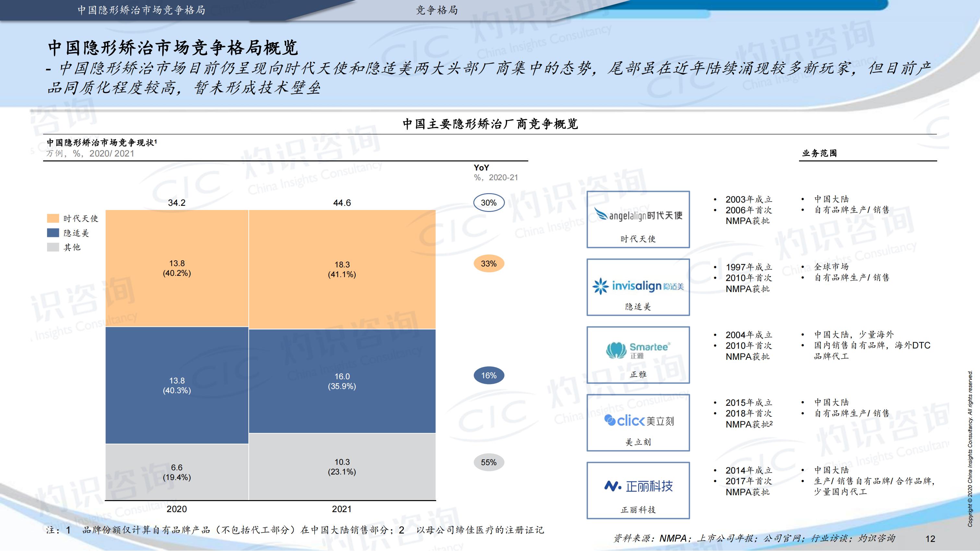980x551 pixels.
Task: Click the angelalign 时代天使 logo box
Action: click(x=638, y=219)
